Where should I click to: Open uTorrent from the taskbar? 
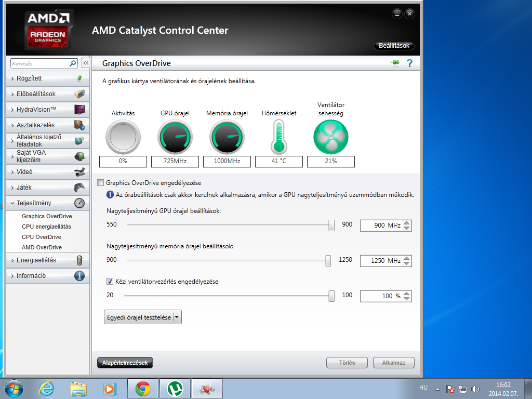175,389
